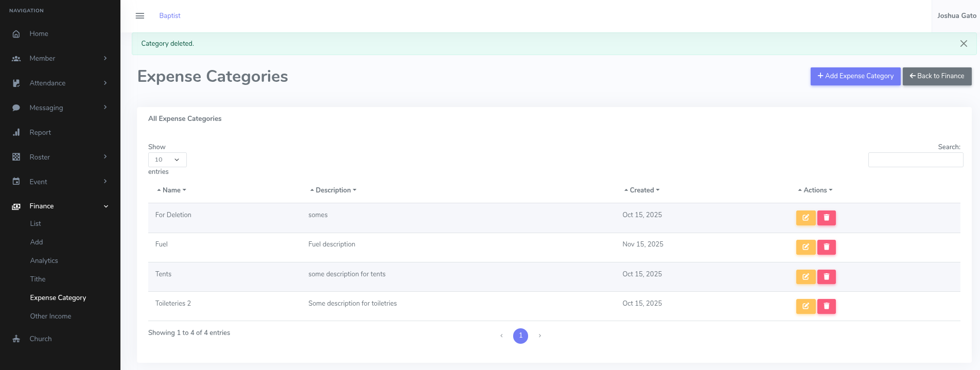Click the Report chart icon

click(16, 133)
